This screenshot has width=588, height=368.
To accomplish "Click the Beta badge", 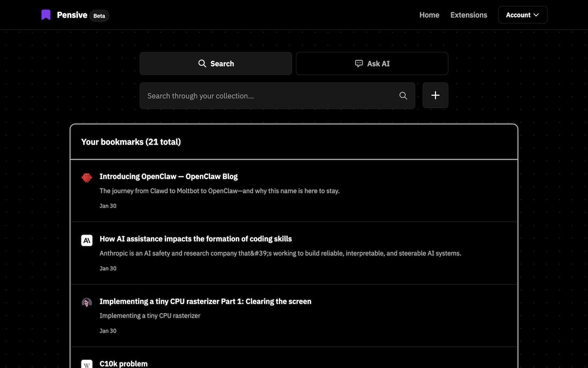I will [99, 16].
